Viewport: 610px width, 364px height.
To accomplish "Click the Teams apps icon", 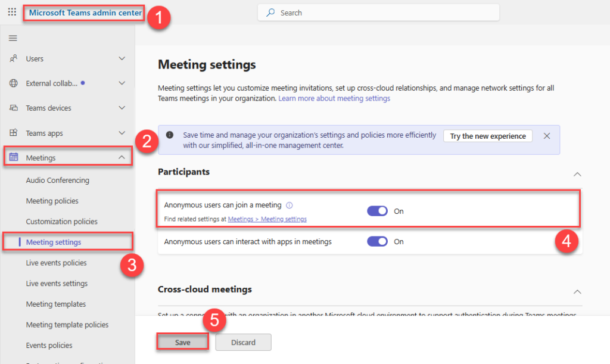I will [13, 133].
